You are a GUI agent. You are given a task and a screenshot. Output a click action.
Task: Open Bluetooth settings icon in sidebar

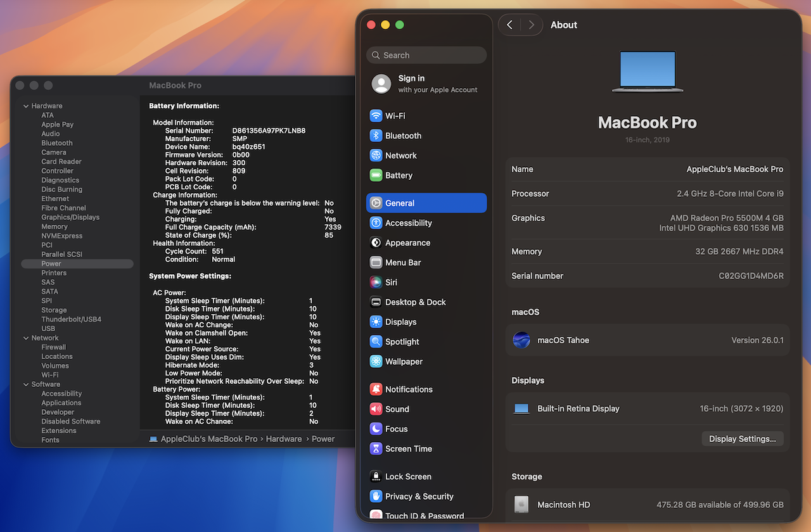[x=376, y=136]
